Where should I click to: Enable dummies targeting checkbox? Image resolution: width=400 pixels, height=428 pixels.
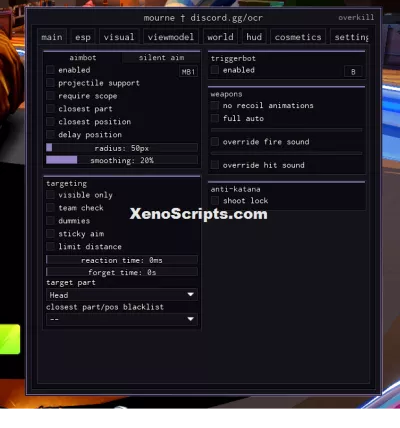(50, 221)
